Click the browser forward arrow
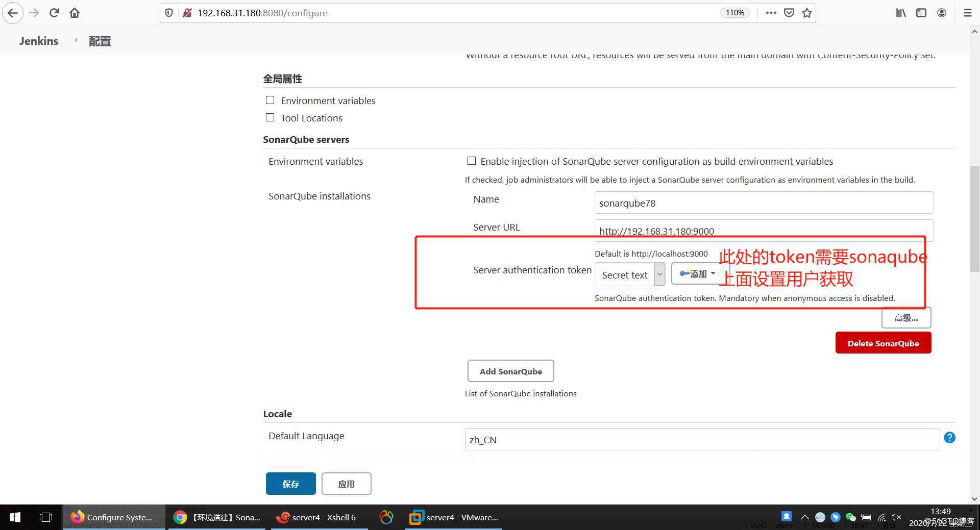 pyautogui.click(x=34, y=13)
